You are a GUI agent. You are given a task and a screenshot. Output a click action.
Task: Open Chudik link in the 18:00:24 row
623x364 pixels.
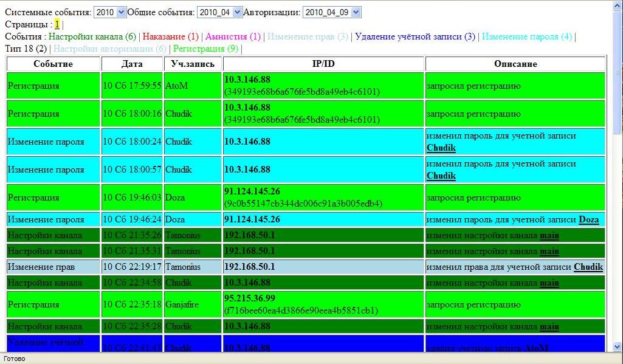click(x=441, y=148)
